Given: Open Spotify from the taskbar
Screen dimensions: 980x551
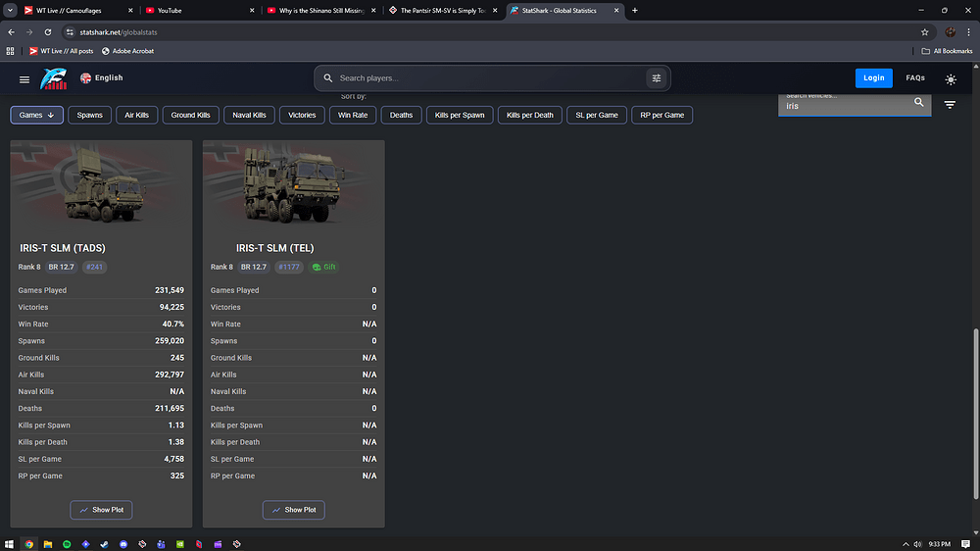Looking at the screenshot, I should click(67, 544).
